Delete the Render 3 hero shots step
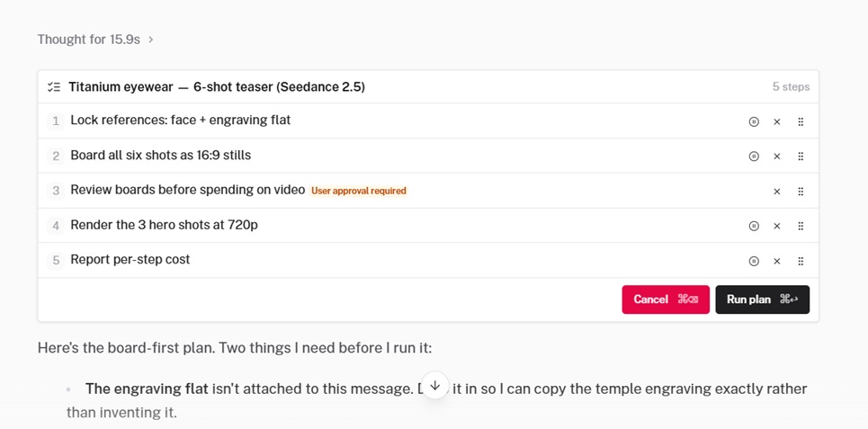868x429 pixels. pyautogui.click(x=776, y=226)
